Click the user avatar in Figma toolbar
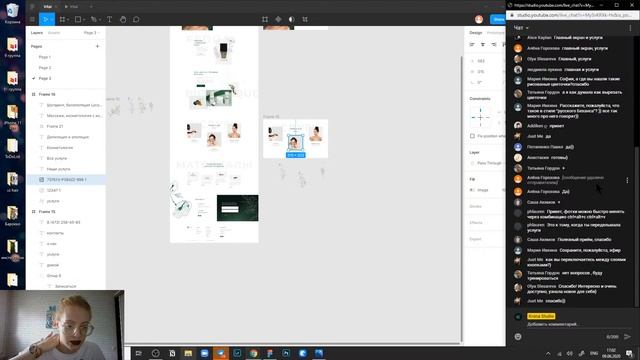This screenshot has height=360, width=640. [x=479, y=19]
